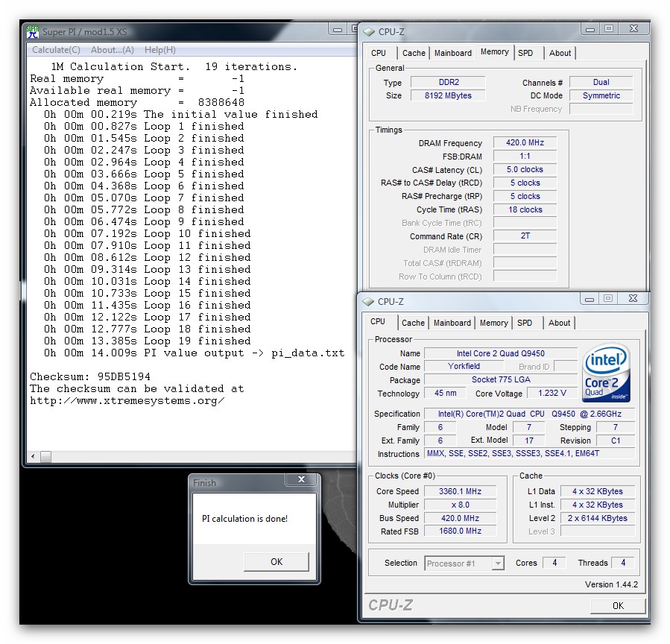Click the Intel Core 2 Quad Q9450 name field
Viewport: 670px width, 644px height.
500,353
